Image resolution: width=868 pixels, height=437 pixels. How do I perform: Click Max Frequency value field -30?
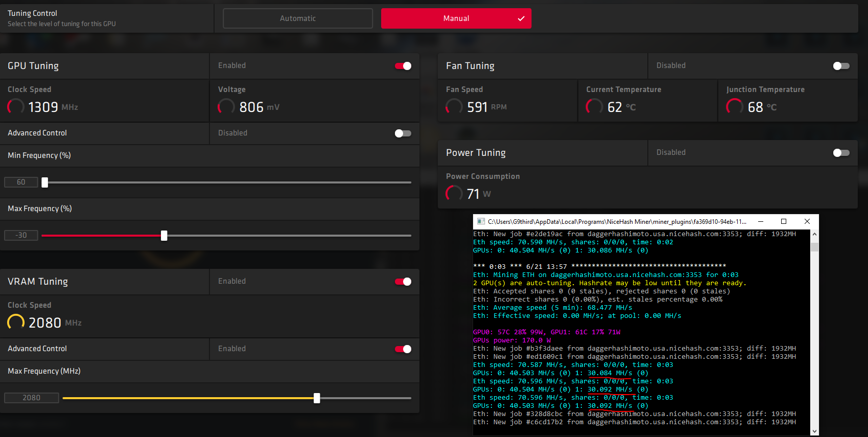point(21,236)
